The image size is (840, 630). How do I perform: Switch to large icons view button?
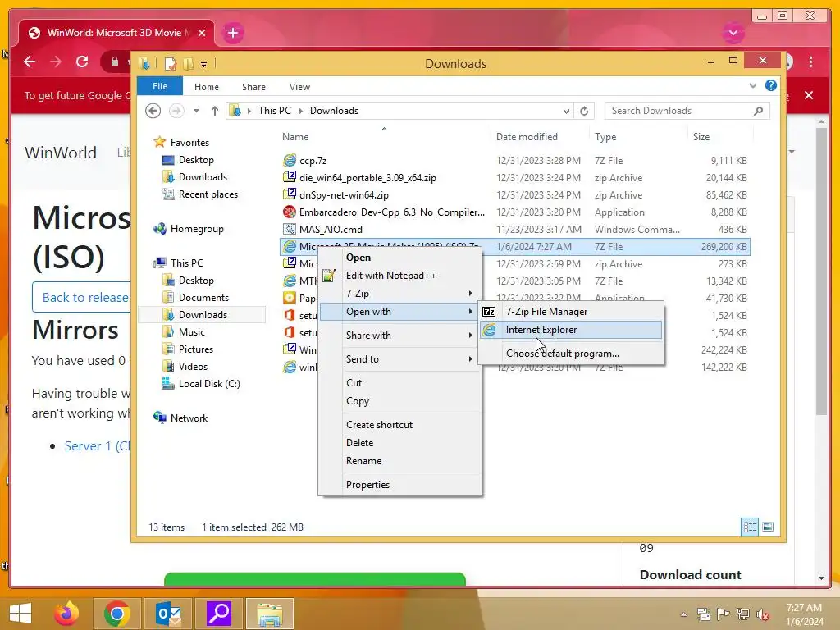click(x=768, y=527)
